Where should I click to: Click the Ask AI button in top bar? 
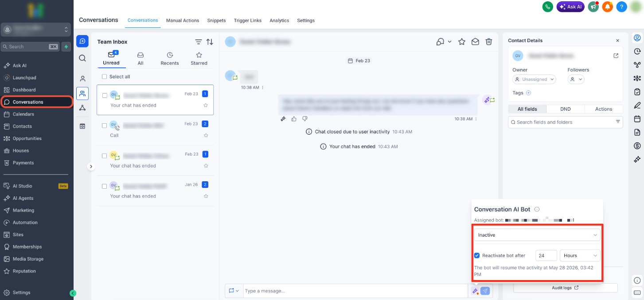click(x=571, y=7)
